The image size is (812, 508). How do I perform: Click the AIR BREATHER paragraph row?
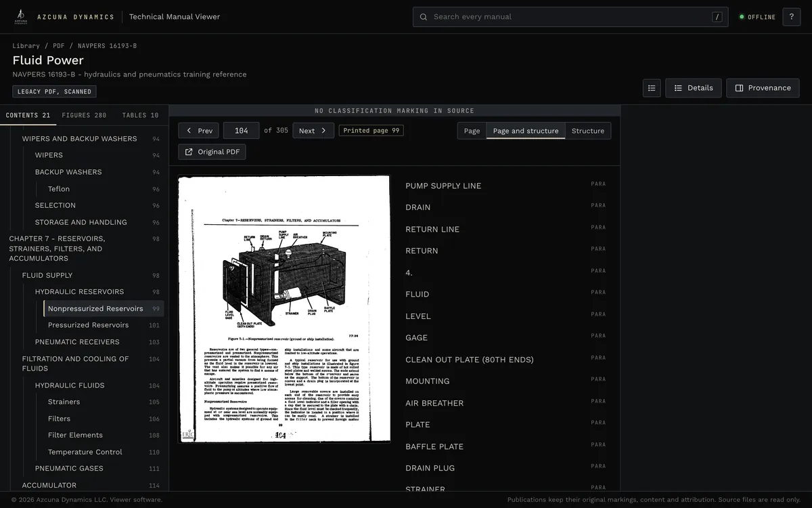coord(505,403)
